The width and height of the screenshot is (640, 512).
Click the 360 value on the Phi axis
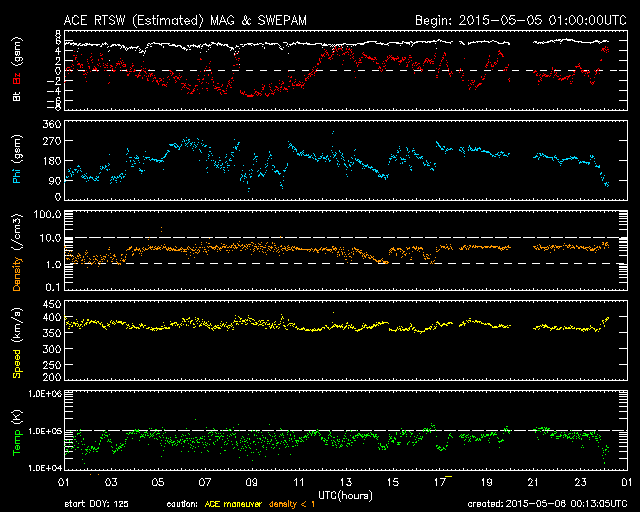[x=49, y=124]
